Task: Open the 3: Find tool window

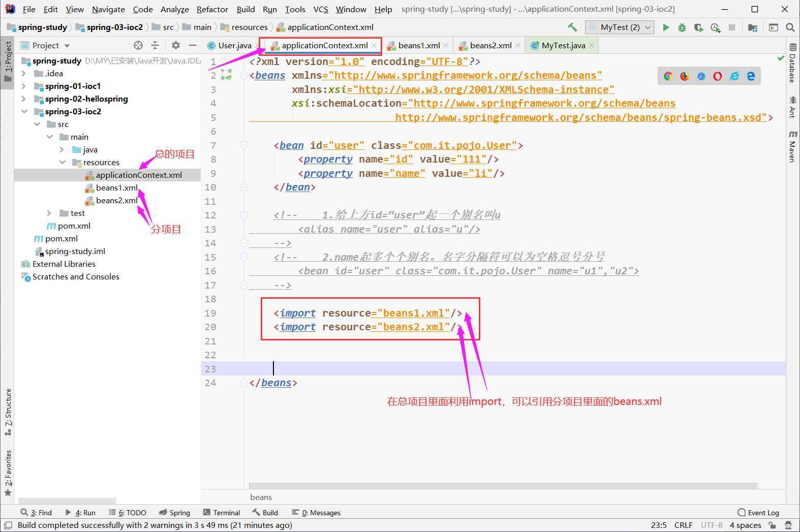Action: tap(36, 513)
